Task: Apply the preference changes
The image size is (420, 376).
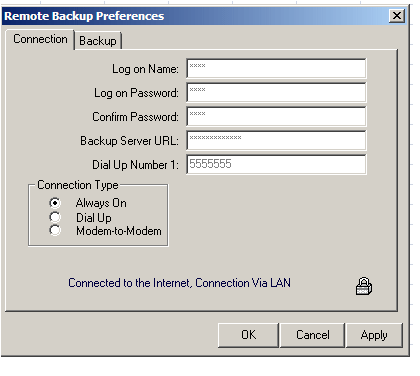Action: (x=374, y=335)
